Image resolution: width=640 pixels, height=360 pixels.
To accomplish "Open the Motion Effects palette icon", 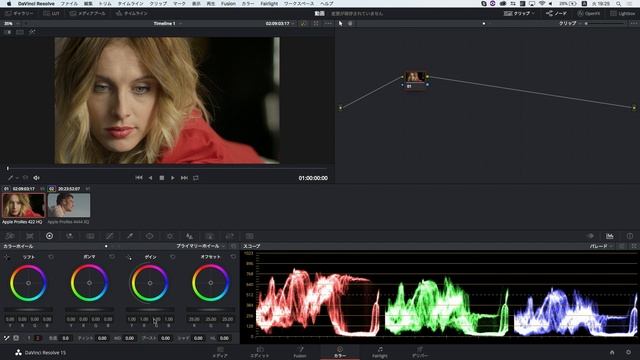I will click(x=90, y=236).
